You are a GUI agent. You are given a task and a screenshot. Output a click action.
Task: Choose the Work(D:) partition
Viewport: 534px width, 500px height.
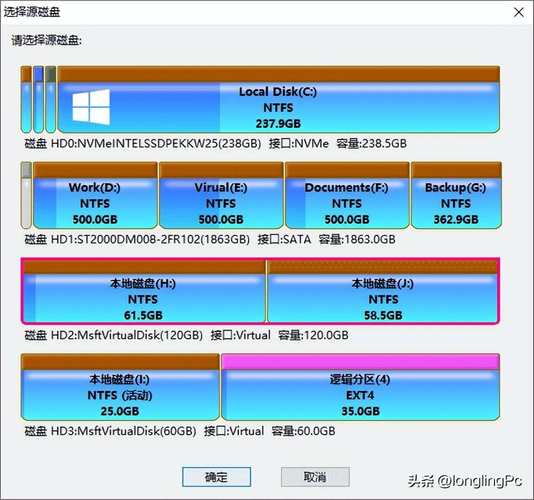(x=95, y=195)
